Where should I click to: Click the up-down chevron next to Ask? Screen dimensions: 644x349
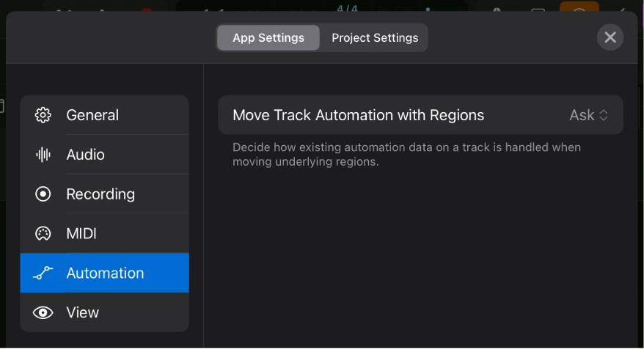click(x=604, y=115)
